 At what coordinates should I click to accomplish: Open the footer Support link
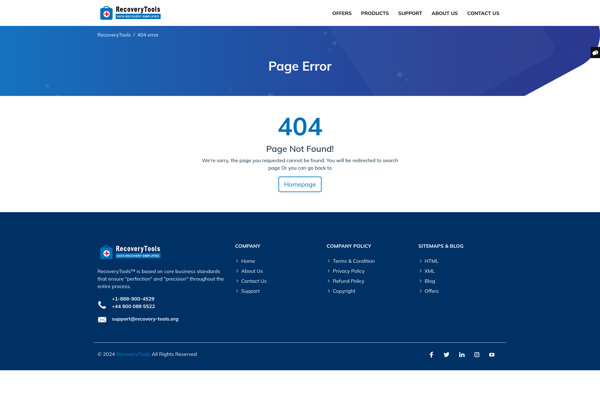click(250, 291)
